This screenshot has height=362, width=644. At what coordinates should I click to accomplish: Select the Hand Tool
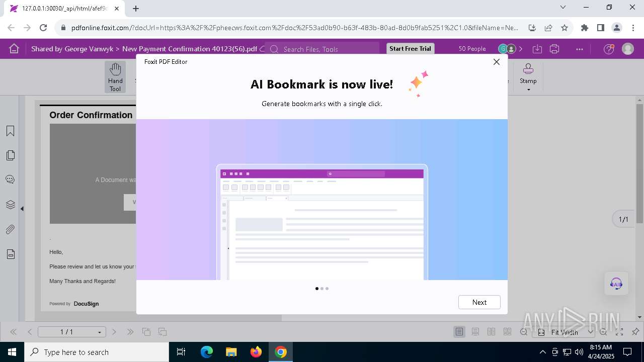point(115,77)
